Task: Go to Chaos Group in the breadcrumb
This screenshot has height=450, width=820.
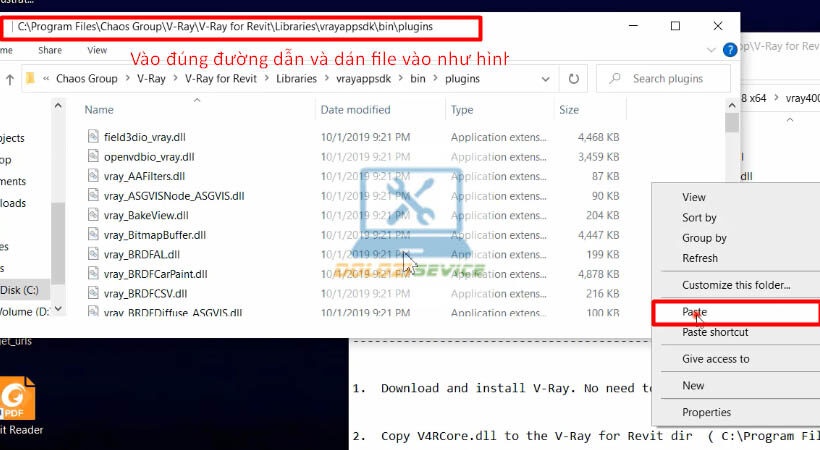Action: click(x=87, y=79)
